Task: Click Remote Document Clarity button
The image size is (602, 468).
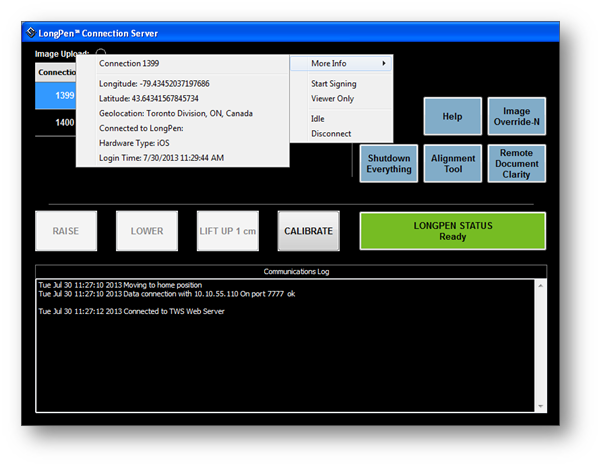Action: [x=516, y=164]
